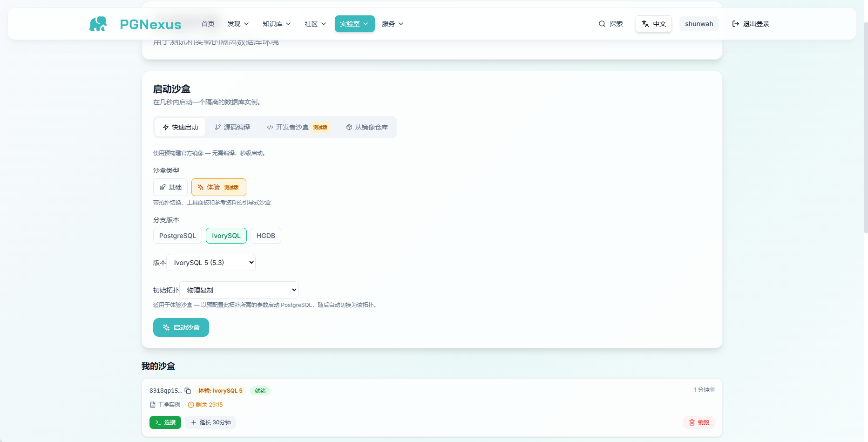Extend sandbox with 延长 30分钟
This screenshot has width=868, height=442.
pos(210,422)
